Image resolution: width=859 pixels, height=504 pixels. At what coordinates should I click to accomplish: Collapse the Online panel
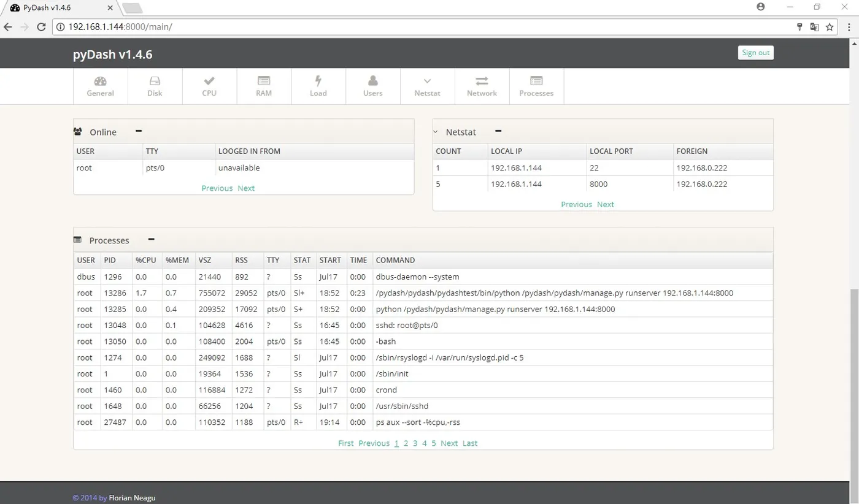click(139, 131)
